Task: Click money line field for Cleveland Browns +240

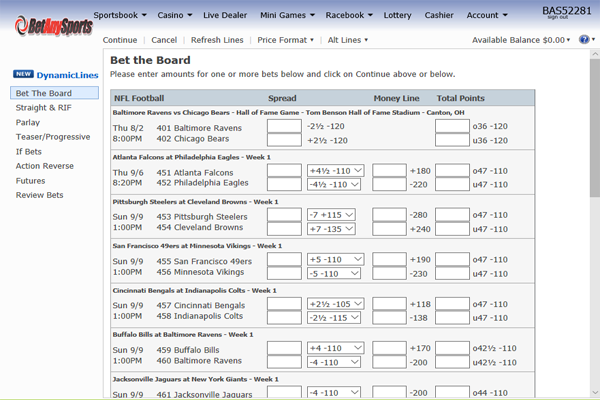Action: point(389,229)
